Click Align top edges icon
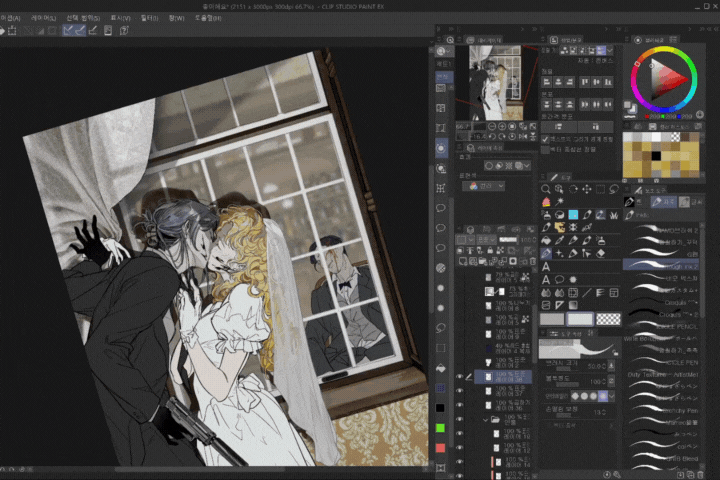Image resolution: width=720 pixels, height=480 pixels. pos(585,82)
